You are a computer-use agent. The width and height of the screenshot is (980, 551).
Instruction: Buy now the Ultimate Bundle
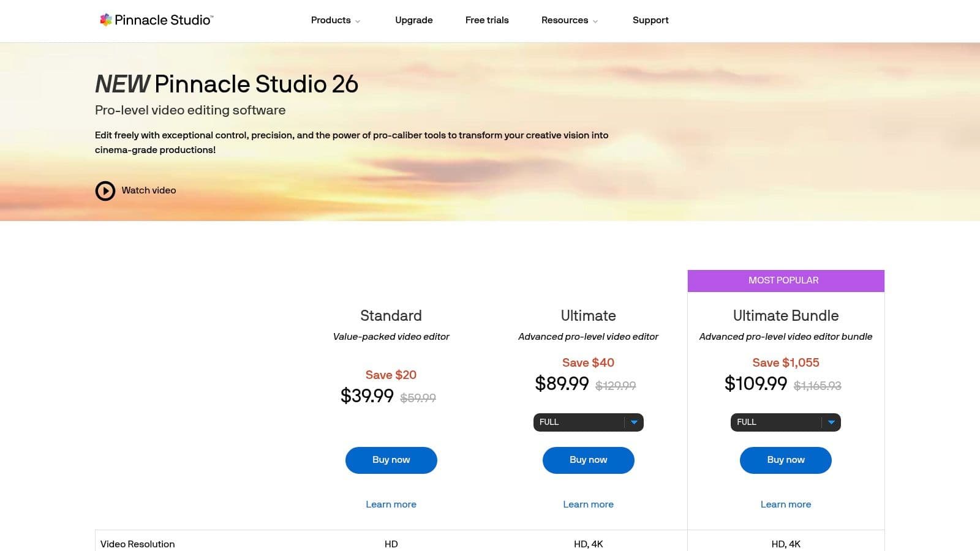pyautogui.click(x=786, y=460)
